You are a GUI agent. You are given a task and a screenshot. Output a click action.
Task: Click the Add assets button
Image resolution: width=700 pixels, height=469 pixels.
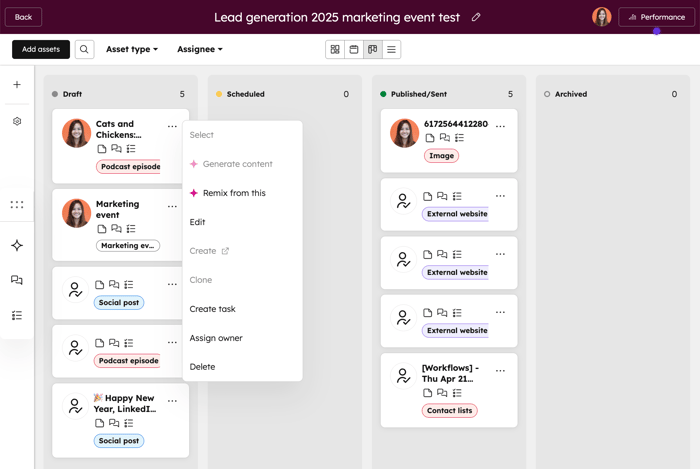pos(41,49)
